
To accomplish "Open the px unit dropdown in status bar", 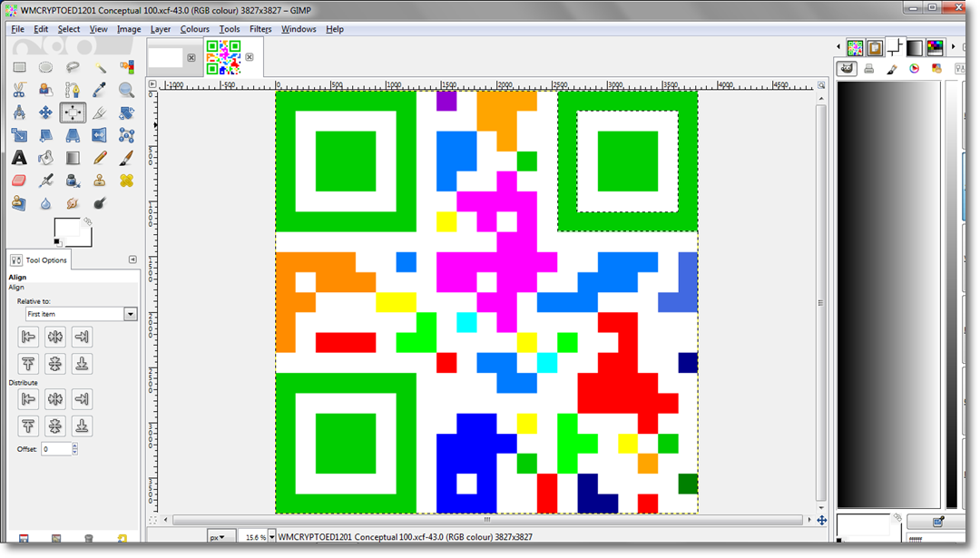I will 221,537.
